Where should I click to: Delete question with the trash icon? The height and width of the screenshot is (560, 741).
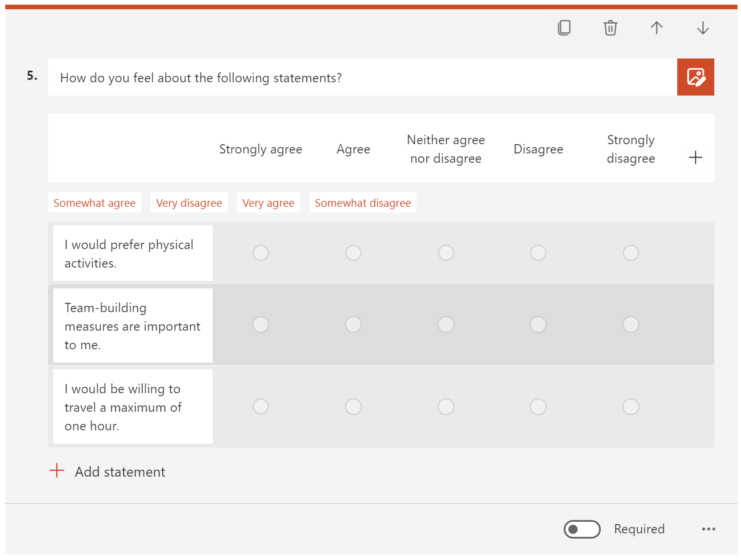(611, 28)
